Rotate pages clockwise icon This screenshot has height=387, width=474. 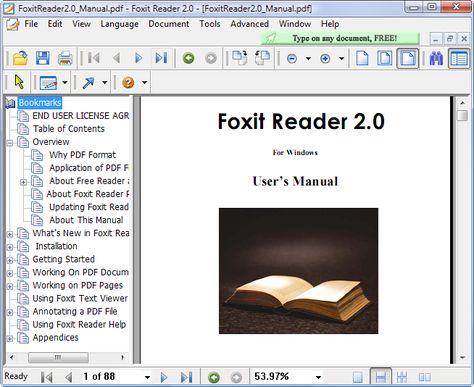240,58
